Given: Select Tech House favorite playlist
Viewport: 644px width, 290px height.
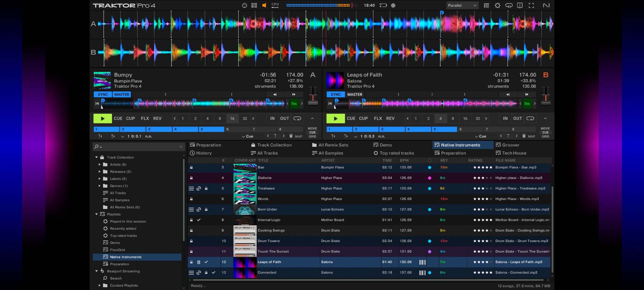Looking at the screenshot, I should pyautogui.click(x=514, y=153).
